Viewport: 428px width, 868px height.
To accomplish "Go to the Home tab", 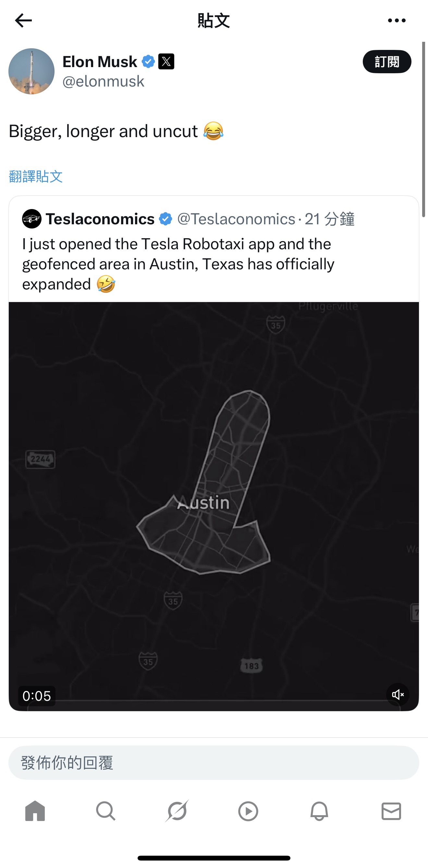I will pos(35,811).
